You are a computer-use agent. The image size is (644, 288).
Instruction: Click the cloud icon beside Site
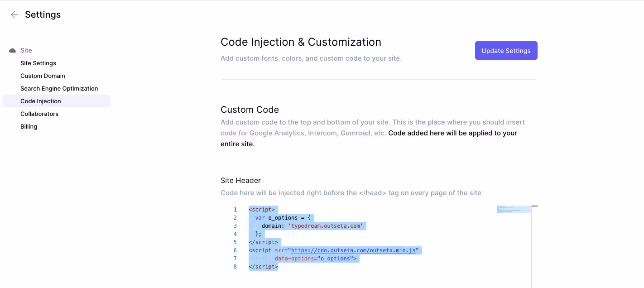pyautogui.click(x=13, y=51)
